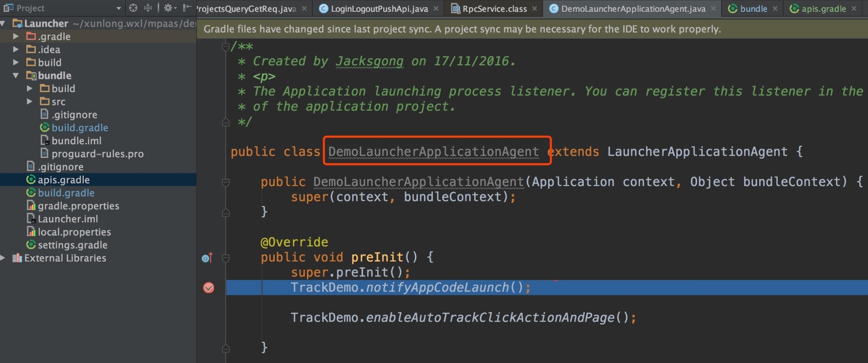Click the notifyAppCodeLaunch highlighted line

(547, 288)
